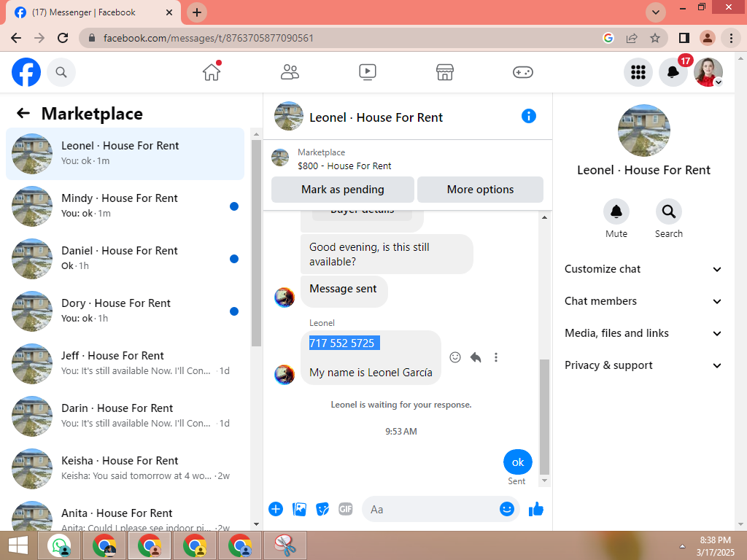Open the Watch video icon
The height and width of the screenshot is (560, 747).
[x=368, y=72]
